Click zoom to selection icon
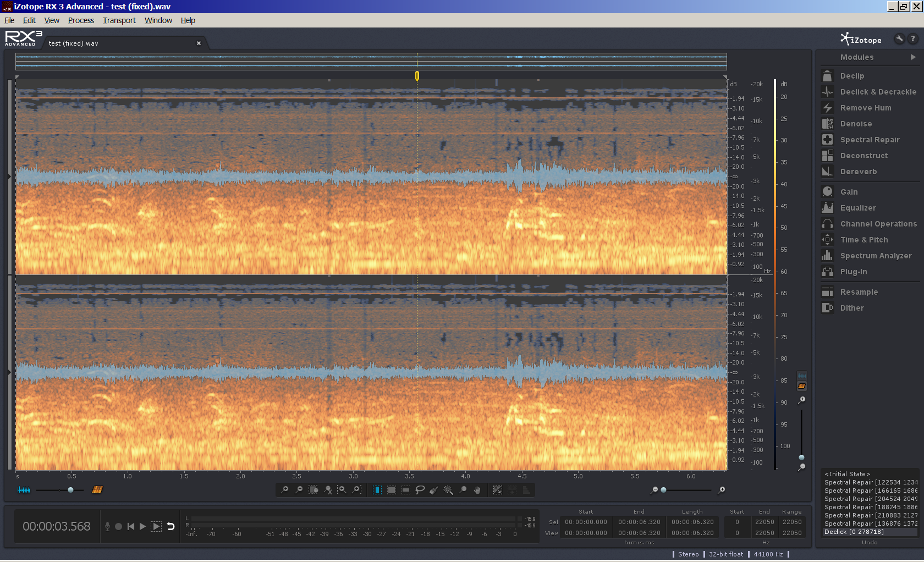924x562 pixels. pos(313,490)
